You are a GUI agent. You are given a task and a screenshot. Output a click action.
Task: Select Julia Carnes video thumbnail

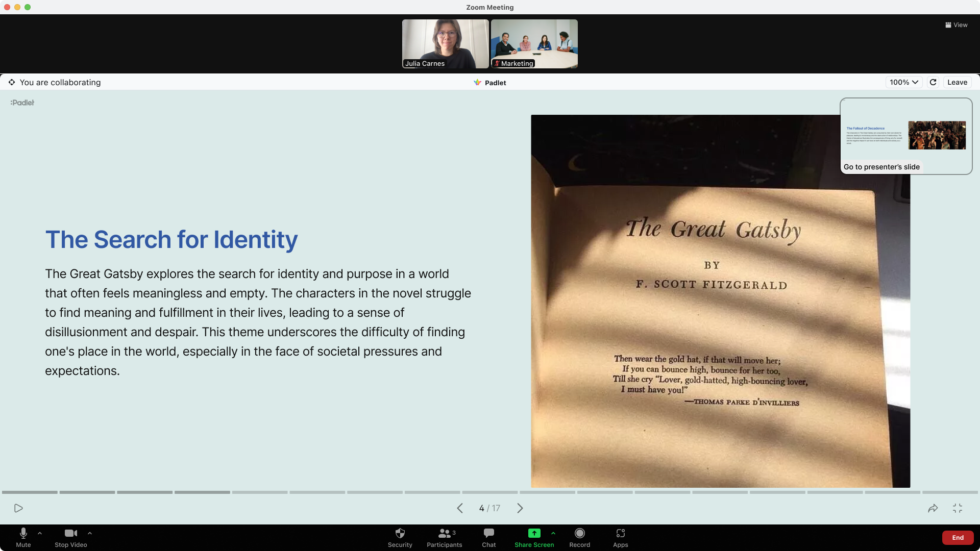click(x=445, y=44)
